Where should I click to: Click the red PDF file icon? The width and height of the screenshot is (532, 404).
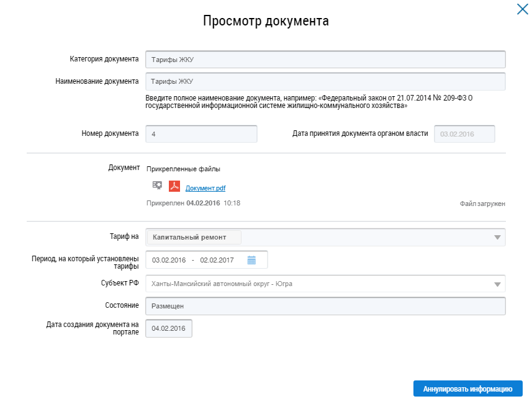(174, 186)
